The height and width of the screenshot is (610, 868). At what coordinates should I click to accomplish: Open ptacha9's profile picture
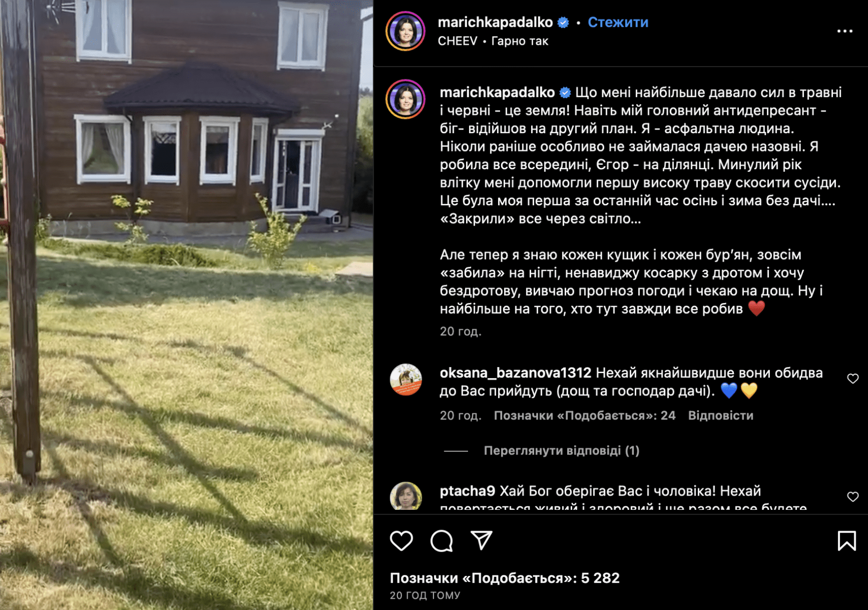[x=406, y=496]
